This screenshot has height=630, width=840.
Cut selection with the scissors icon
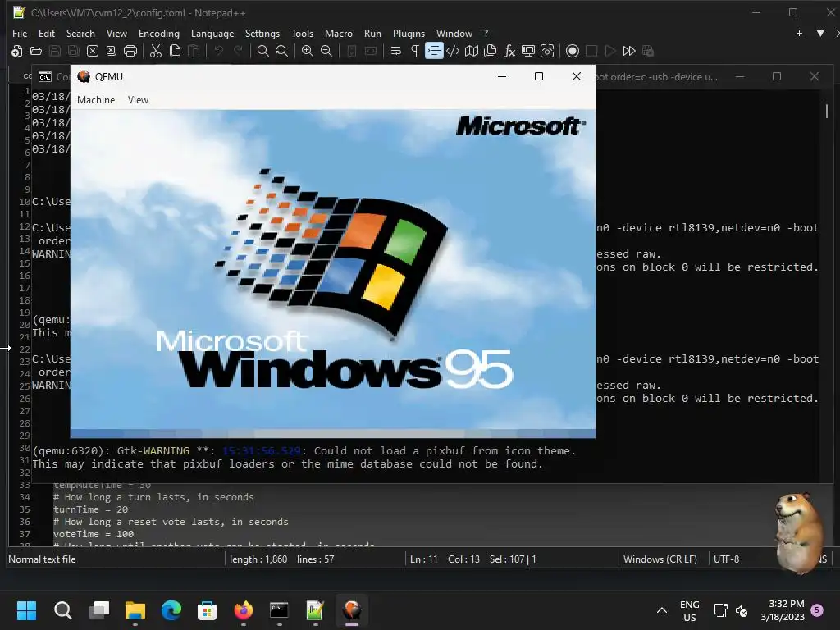click(x=156, y=51)
